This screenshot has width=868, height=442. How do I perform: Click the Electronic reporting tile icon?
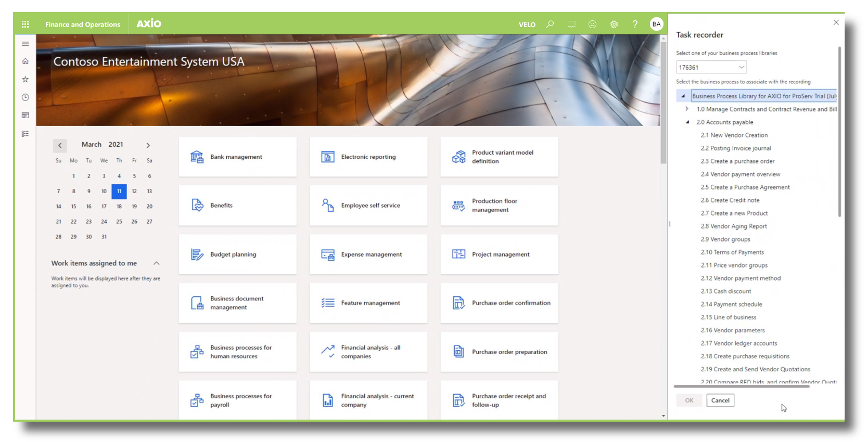pyautogui.click(x=328, y=157)
